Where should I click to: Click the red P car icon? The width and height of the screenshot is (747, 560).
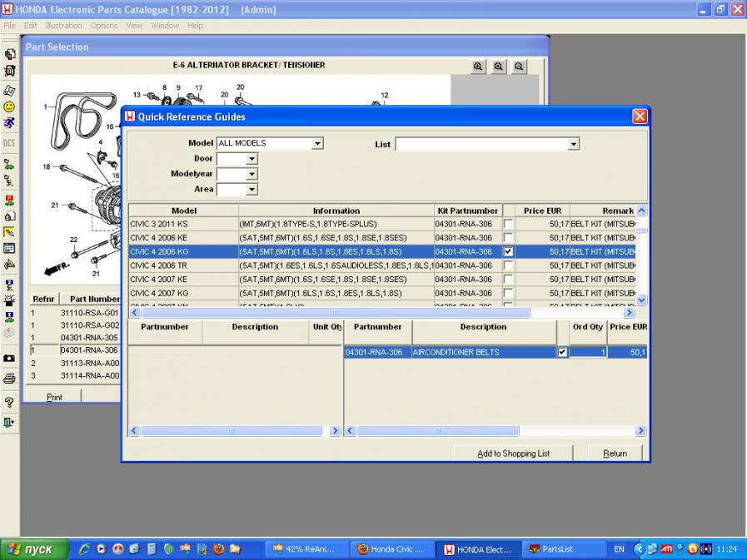point(9,200)
